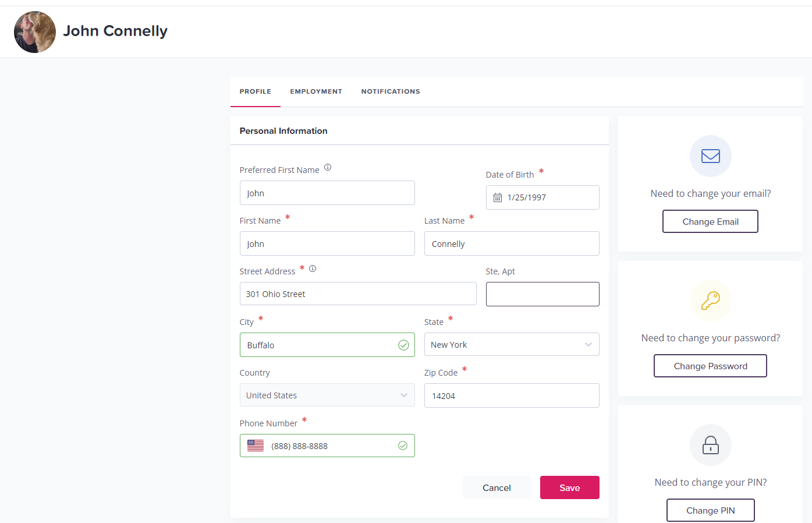Image resolution: width=812 pixels, height=523 pixels.
Task: Open the Notifications tab
Action: [x=391, y=91]
